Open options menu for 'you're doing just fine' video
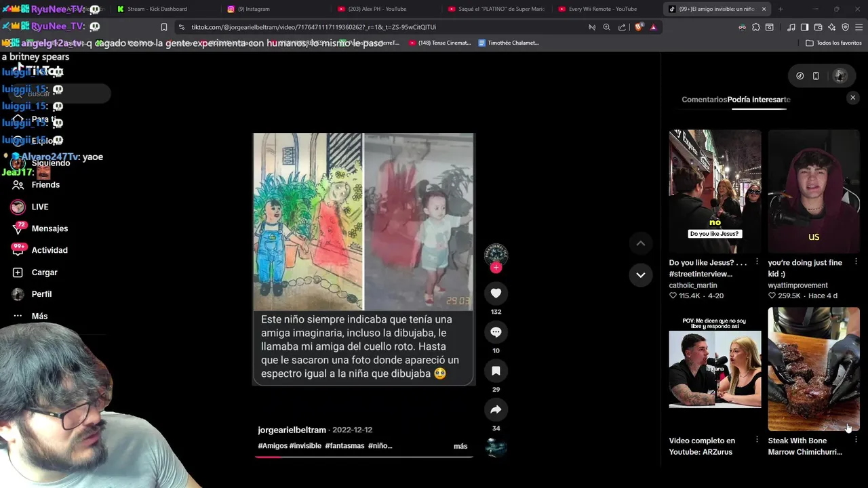This screenshot has height=488, width=868. tap(856, 262)
